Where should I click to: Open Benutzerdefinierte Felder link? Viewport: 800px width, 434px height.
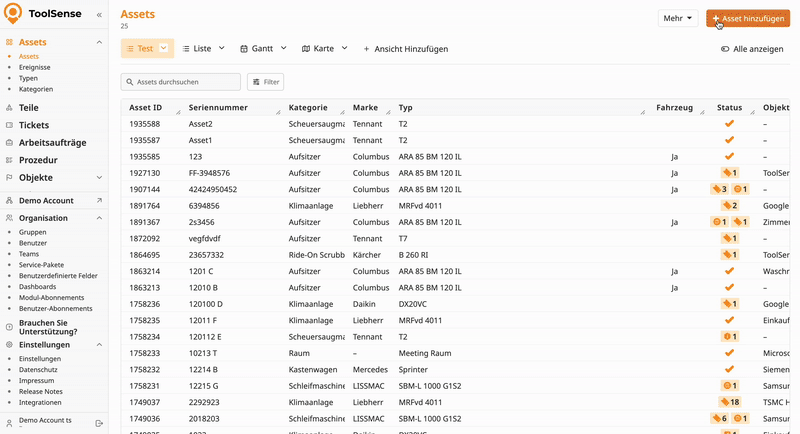tap(58, 276)
